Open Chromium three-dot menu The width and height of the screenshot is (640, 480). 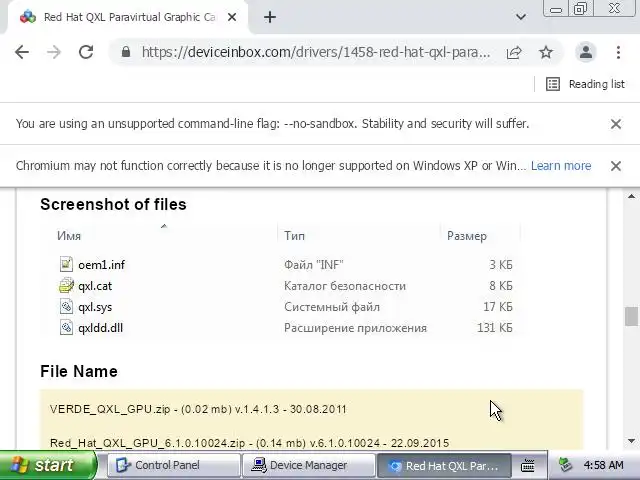[618, 52]
